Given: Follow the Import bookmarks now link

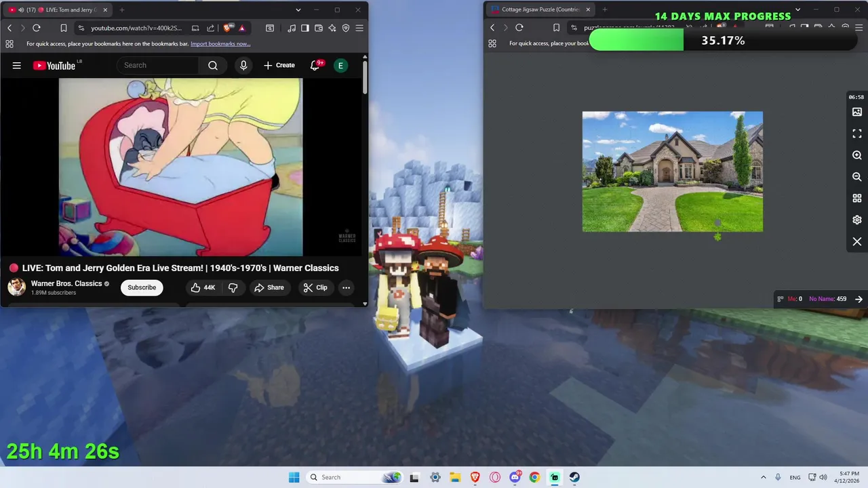Looking at the screenshot, I should point(220,43).
